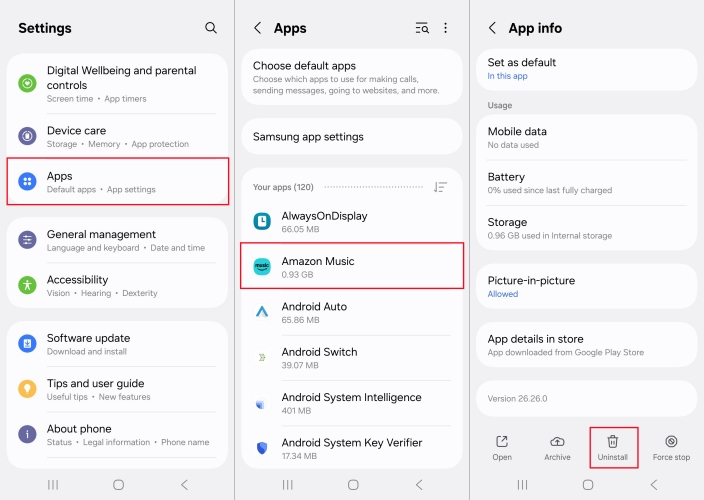
Task: Tap the Force stop button
Action: click(671, 448)
